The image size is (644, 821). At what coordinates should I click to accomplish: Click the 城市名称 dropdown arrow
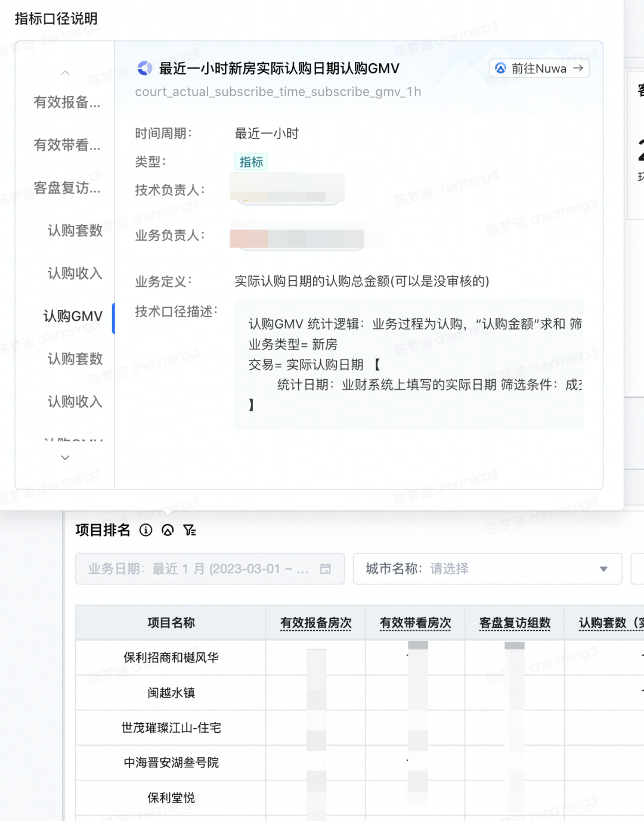[603, 569]
